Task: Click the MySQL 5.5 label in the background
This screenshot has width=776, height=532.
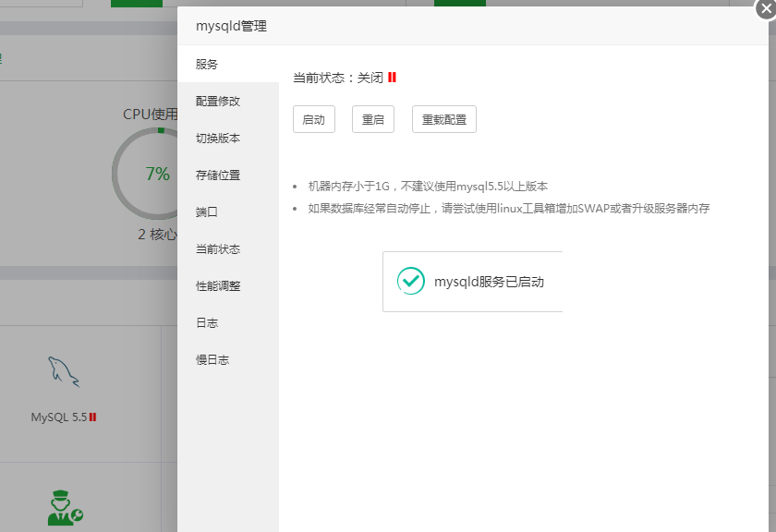Action: click(59, 417)
